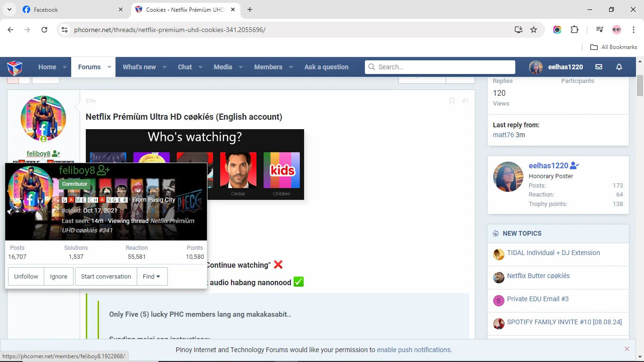The width and height of the screenshot is (644, 362).
Task: Expand the Media menu arrow
Action: 241,67
